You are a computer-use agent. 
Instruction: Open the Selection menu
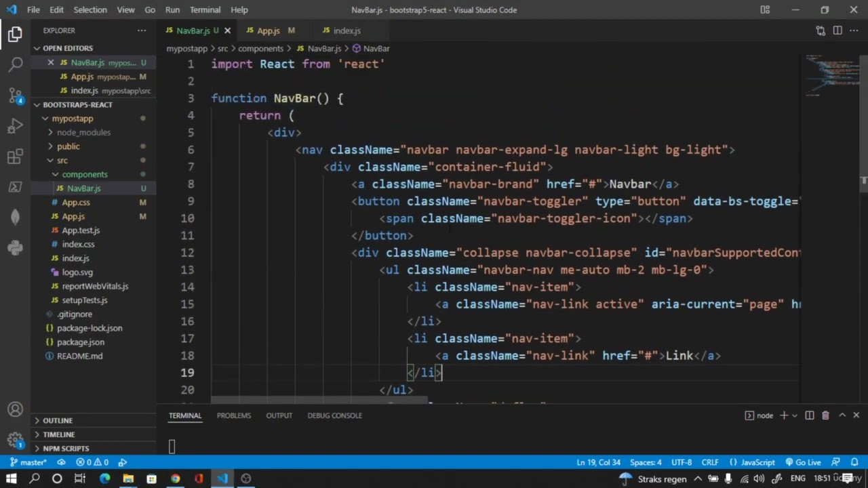(90, 9)
